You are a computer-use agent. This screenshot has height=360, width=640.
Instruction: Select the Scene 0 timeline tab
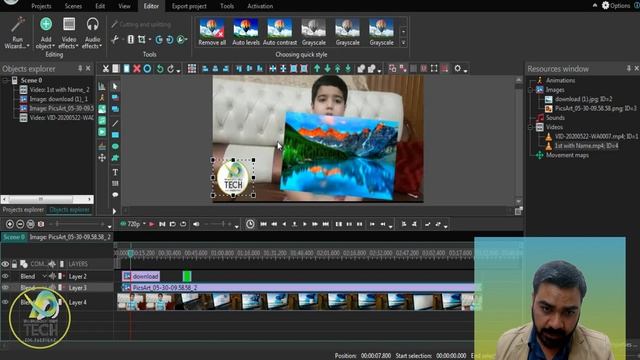pyautogui.click(x=14, y=237)
